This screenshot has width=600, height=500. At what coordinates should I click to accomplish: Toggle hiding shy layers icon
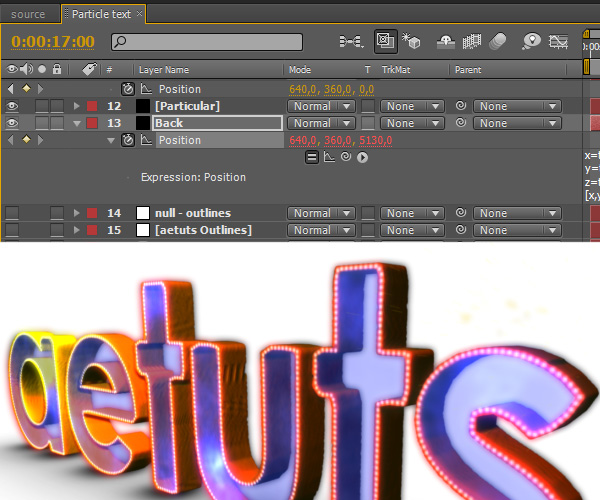click(446, 42)
